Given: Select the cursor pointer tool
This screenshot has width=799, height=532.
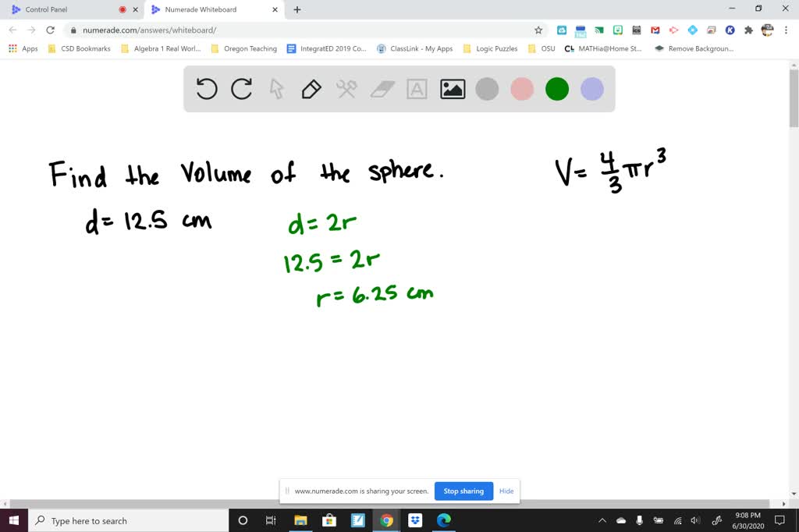Looking at the screenshot, I should click(x=276, y=89).
